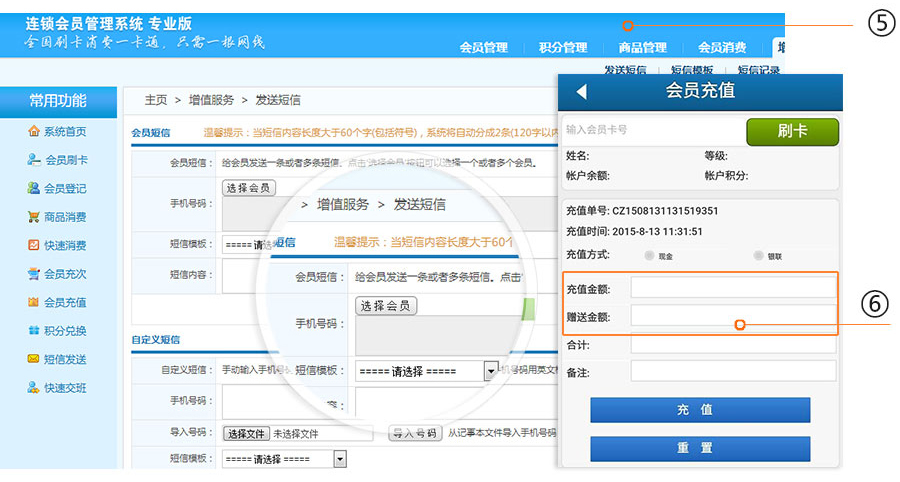The image size is (900, 482).
Task: Click the blue 充值 button
Action: coord(700,410)
